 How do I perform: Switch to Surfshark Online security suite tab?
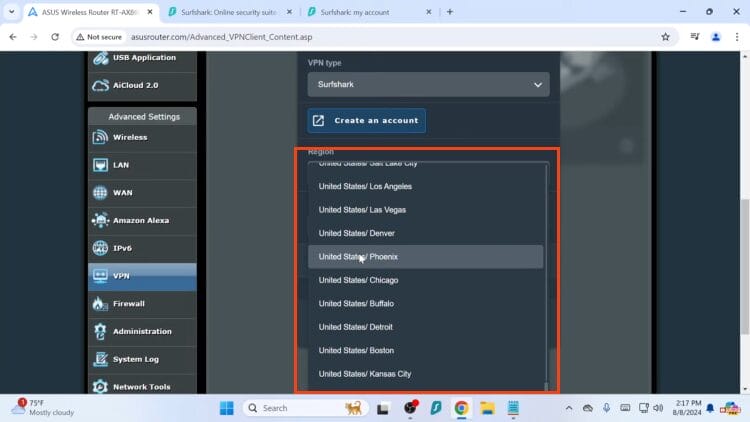pyautogui.click(x=230, y=12)
